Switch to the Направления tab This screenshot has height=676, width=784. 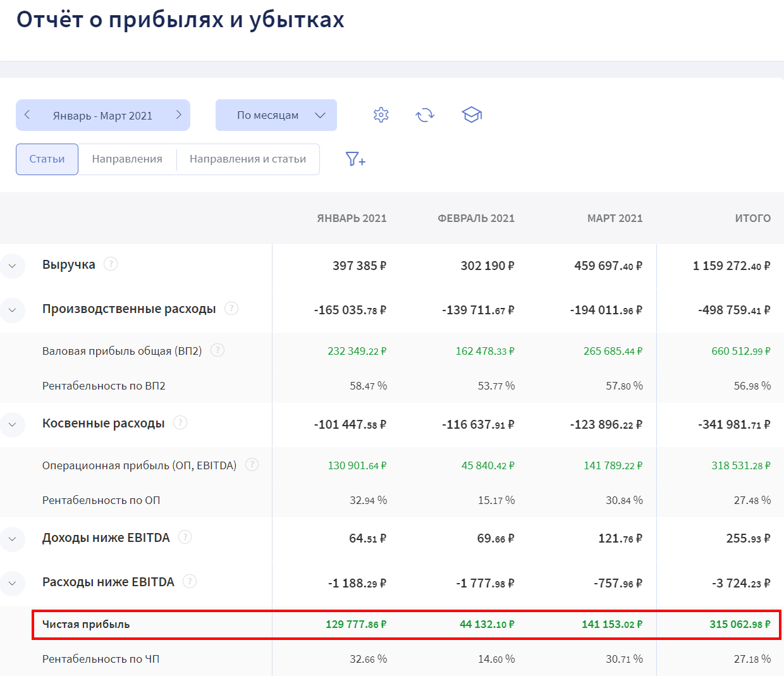[x=127, y=159]
